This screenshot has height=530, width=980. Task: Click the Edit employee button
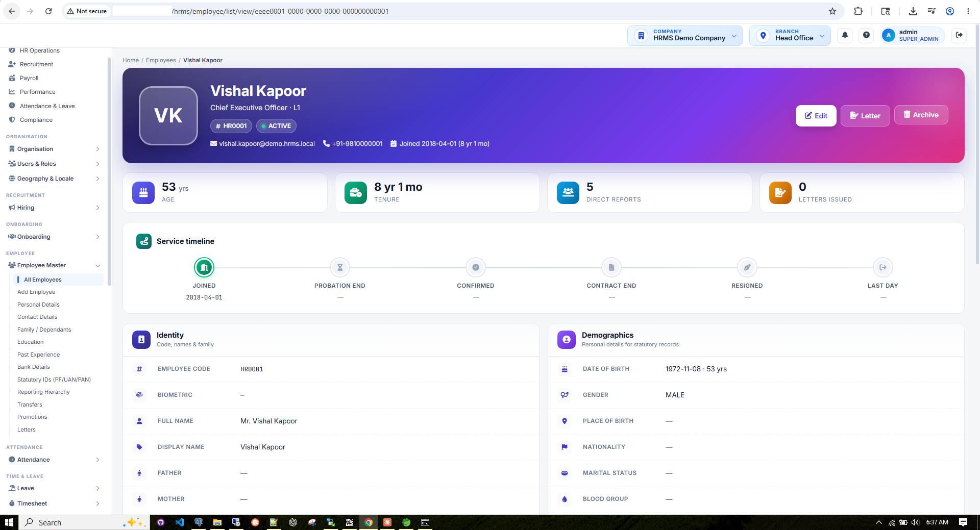[x=816, y=116]
